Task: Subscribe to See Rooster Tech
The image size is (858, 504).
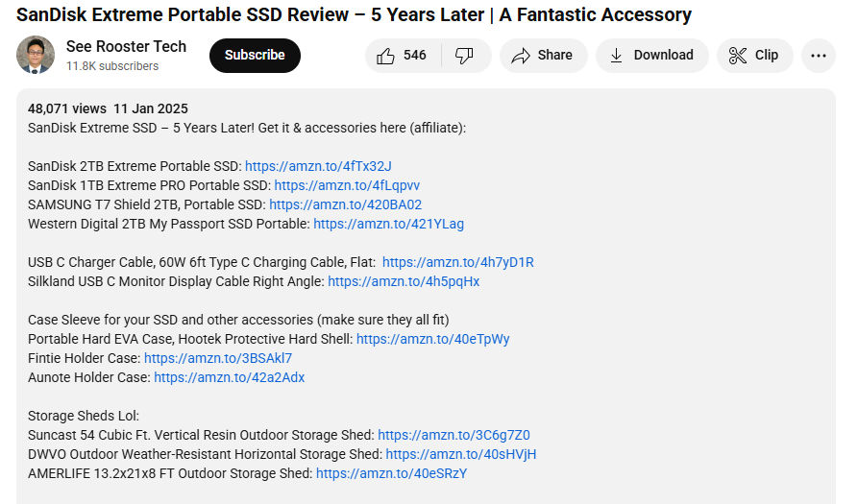Action: [255, 56]
